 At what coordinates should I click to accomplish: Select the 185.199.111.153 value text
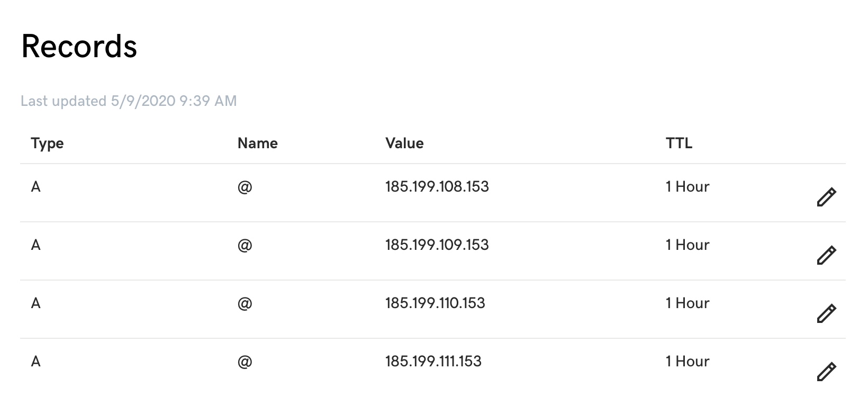433,361
